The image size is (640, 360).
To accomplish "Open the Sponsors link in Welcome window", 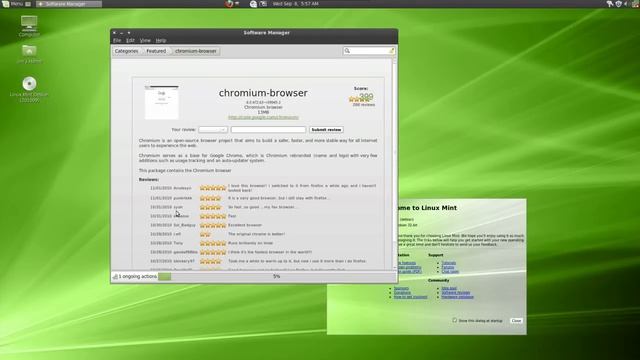I will (401, 289).
